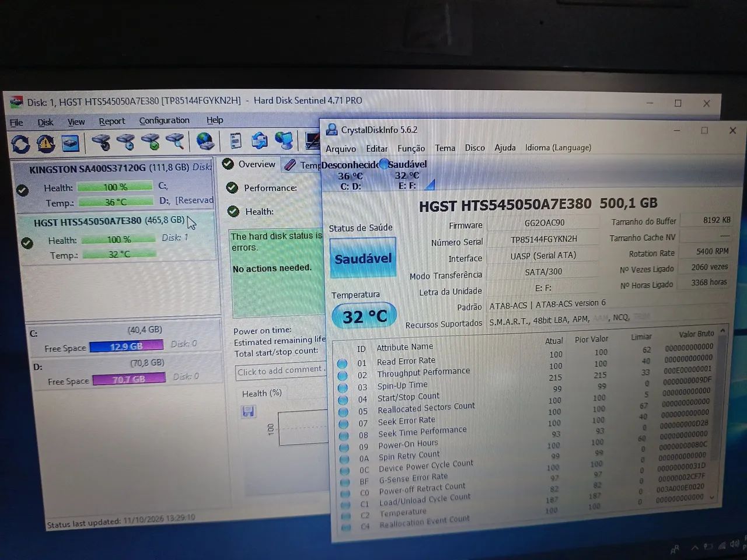Viewport: 747px width, 560px height.
Task: Click the blue arrow next to E: F: drive
Action: pos(430,185)
